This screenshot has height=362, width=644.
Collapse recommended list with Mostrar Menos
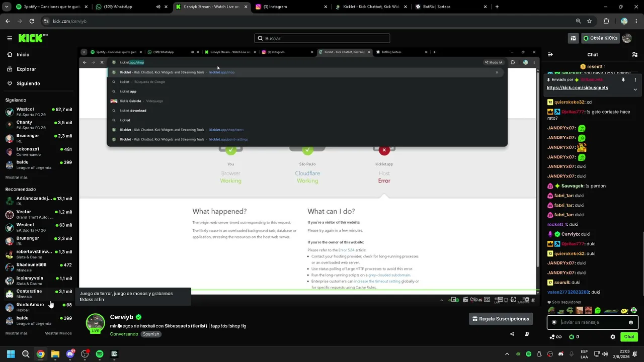(x=58, y=333)
